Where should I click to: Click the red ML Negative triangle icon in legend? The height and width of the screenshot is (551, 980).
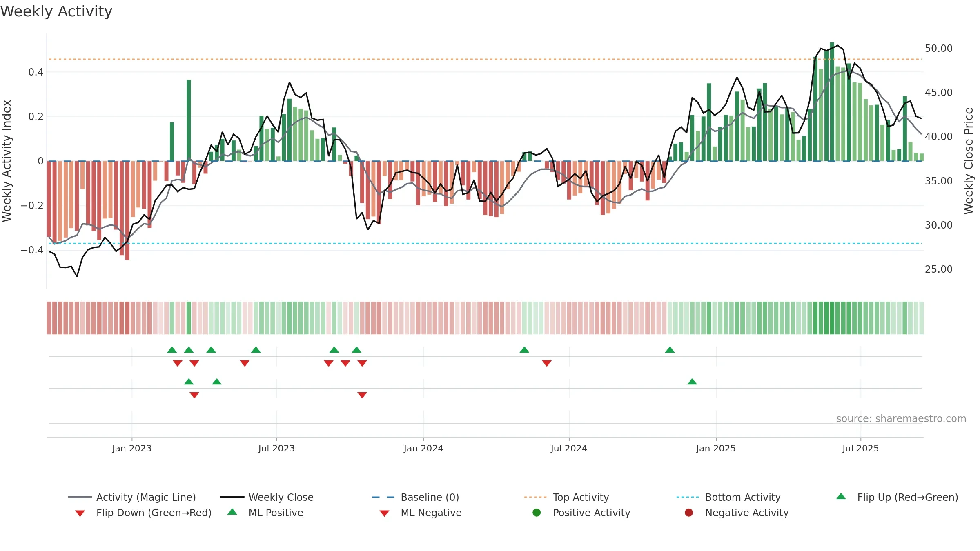[x=384, y=513]
